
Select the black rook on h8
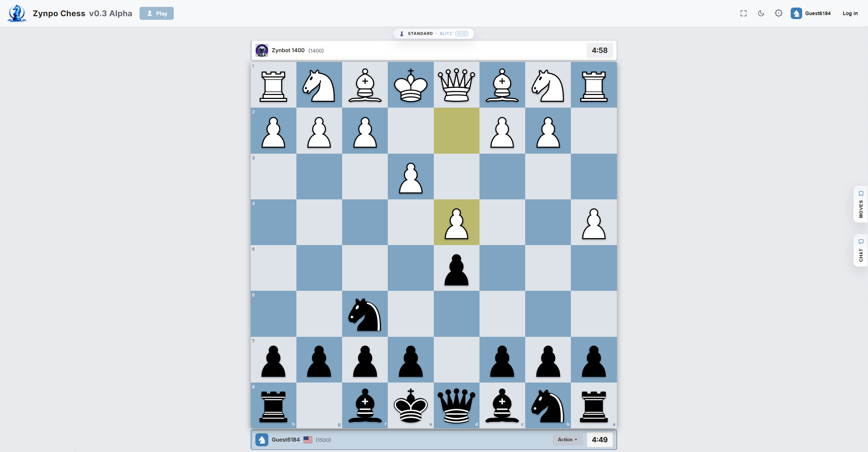coord(273,406)
